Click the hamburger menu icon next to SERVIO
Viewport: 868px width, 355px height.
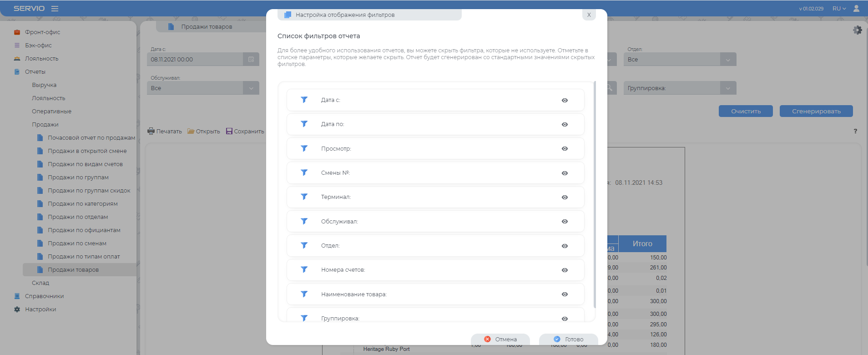click(55, 9)
